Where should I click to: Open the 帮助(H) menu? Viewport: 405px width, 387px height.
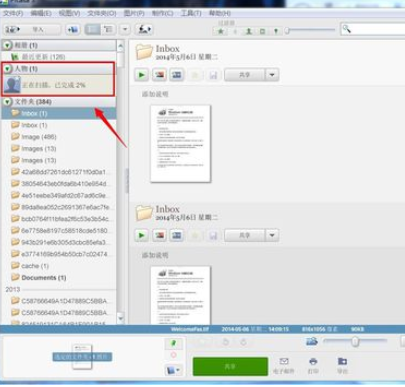coord(220,13)
